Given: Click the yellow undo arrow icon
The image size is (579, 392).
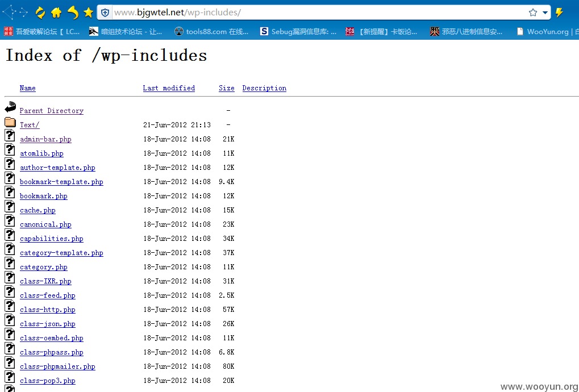Looking at the screenshot, I should click(x=72, y=13).
